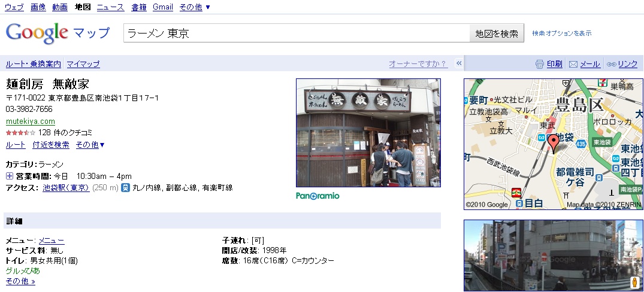
Task: Click the printer icon beside 印刷
Action: [540, 64]
